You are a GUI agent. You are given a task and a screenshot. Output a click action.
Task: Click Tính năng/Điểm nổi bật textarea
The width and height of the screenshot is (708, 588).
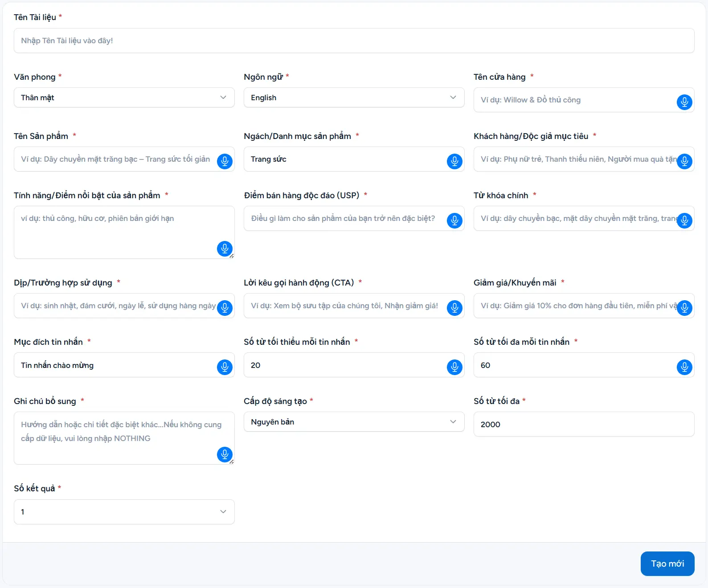(x=124, y=232)
